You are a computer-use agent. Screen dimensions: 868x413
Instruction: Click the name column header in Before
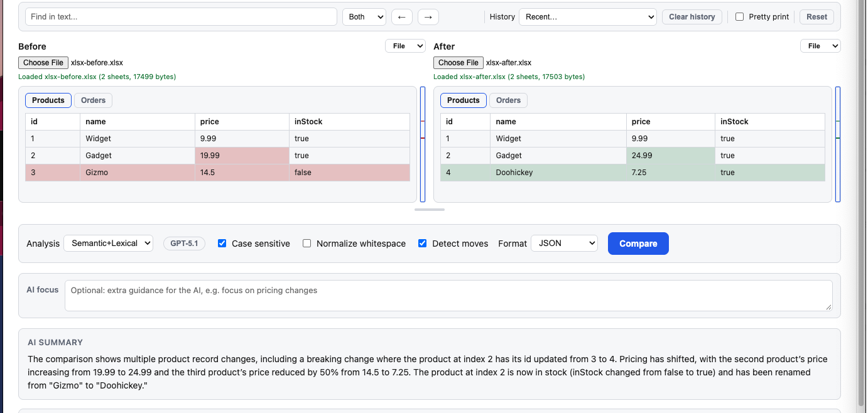click(x=137, y=122)
